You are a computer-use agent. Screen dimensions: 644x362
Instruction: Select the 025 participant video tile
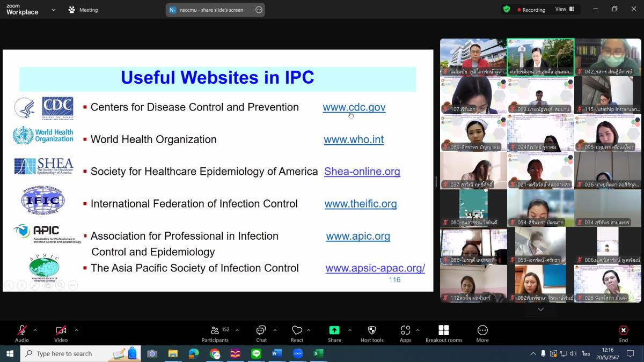608,284
